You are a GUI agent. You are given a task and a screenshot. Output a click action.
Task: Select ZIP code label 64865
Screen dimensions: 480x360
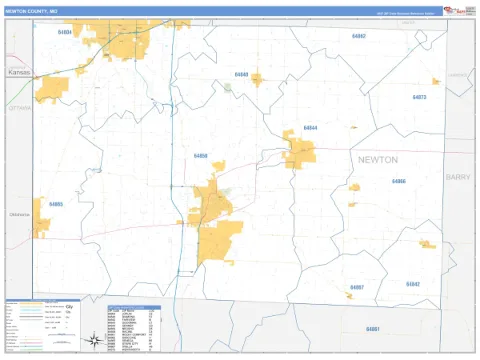pyautogui.click(x=56, y=204)
